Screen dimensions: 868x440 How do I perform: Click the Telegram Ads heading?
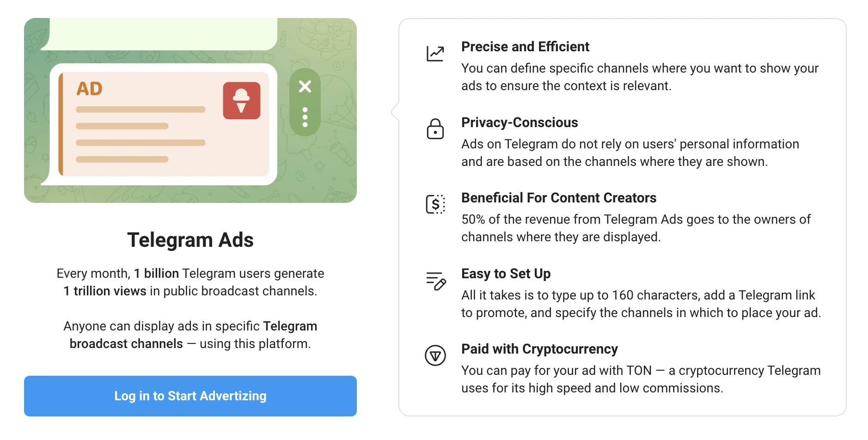190,240
